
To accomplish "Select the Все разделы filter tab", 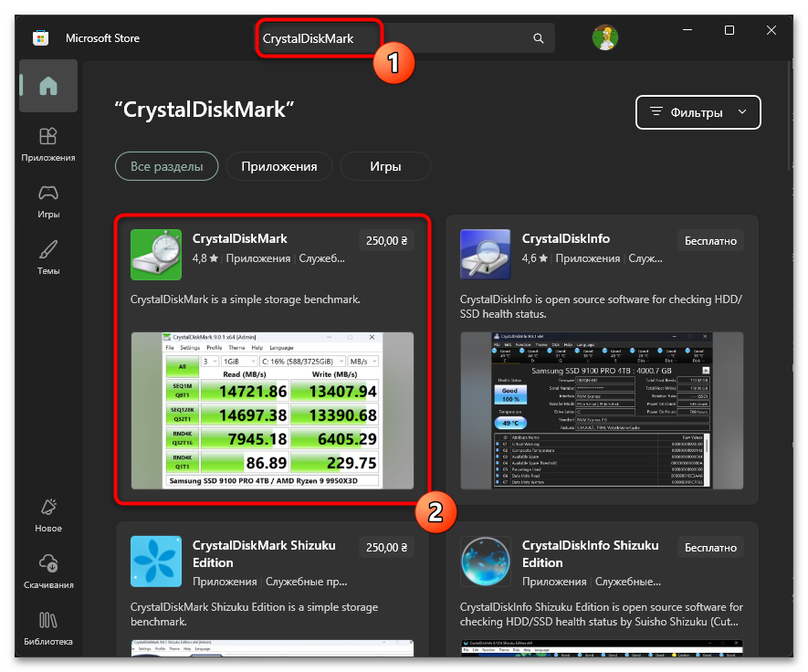I will 166,166.
